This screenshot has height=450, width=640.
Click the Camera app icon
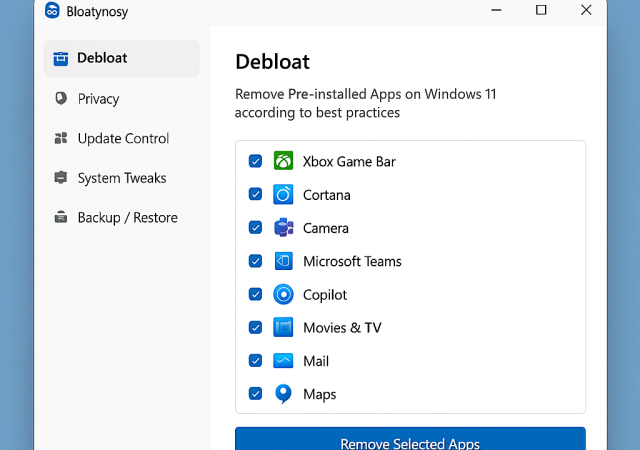284,227
